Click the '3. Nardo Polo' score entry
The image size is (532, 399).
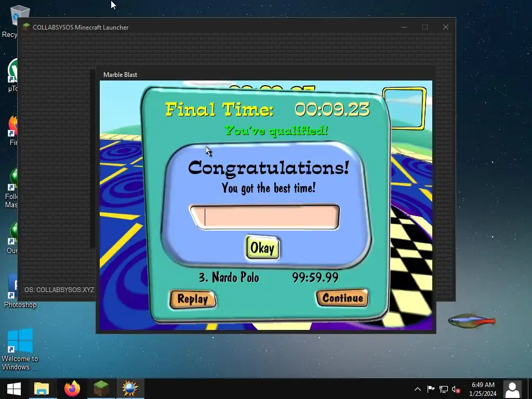(x=229, y=277)
